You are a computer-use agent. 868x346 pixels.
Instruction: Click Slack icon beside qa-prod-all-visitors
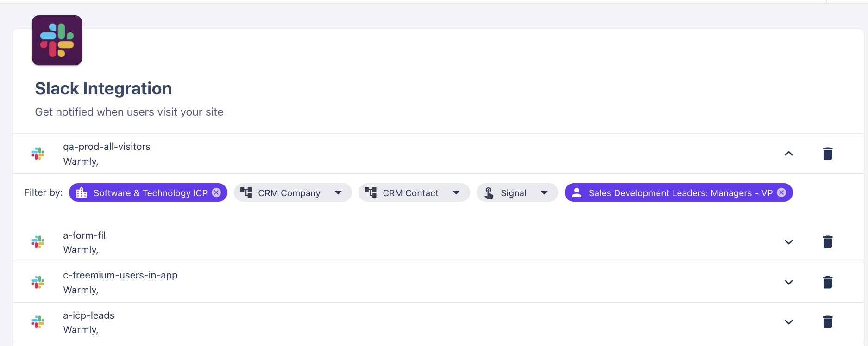[x=38, y=154]
